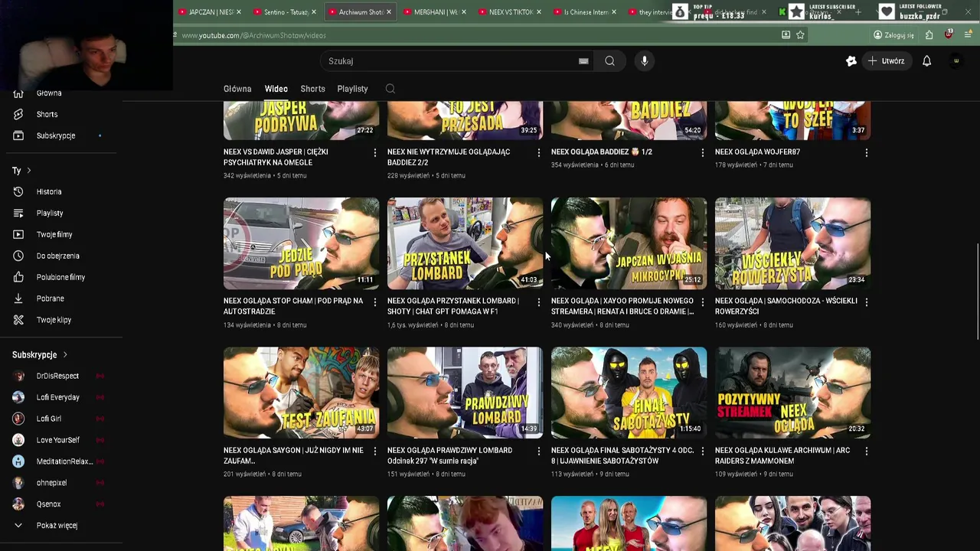Open options for FINAŁ SABOTAŻYSTY video
This screenshot has height=551, width=980.
[702, 452]
